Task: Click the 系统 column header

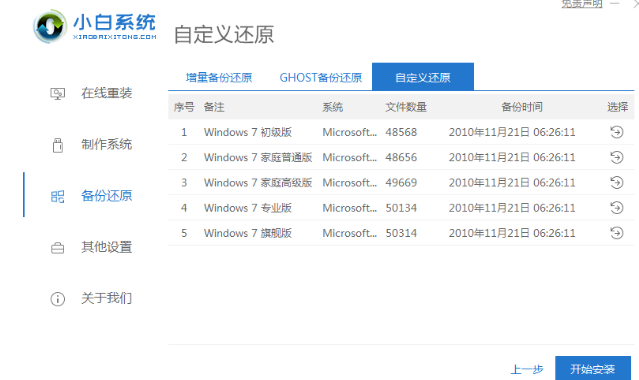Action: 333,107
